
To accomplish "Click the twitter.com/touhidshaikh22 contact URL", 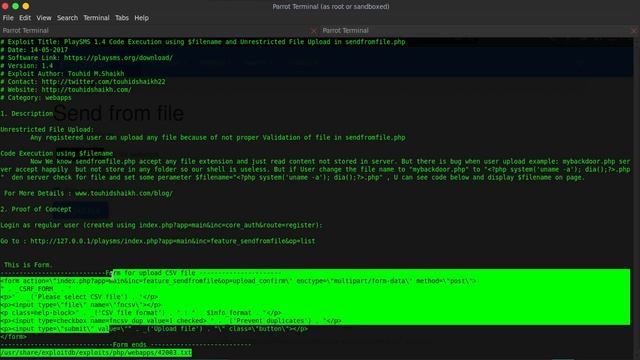I will click(x=103, y=82).
